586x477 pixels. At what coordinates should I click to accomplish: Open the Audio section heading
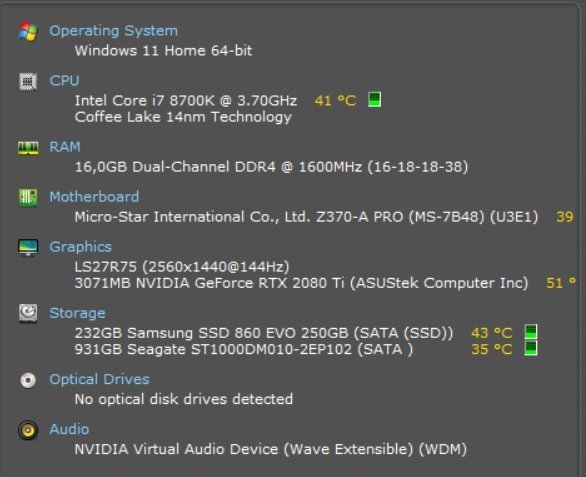70,429
